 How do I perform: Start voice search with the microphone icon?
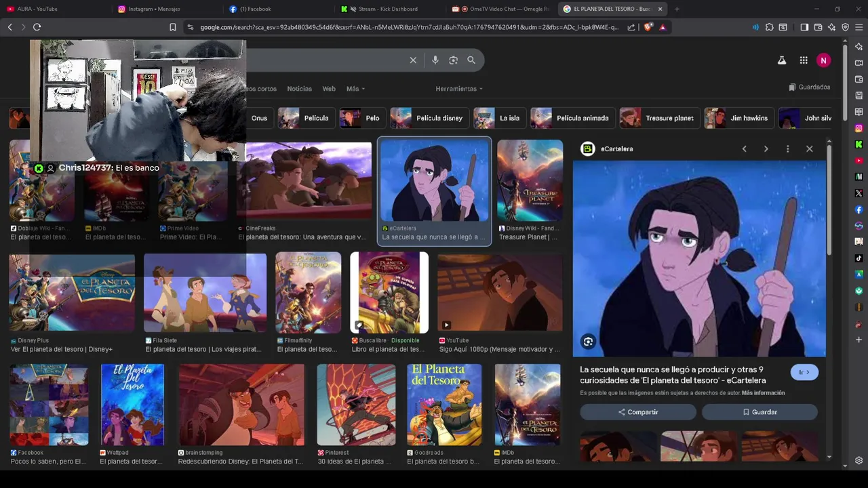[x=435, y=60]
